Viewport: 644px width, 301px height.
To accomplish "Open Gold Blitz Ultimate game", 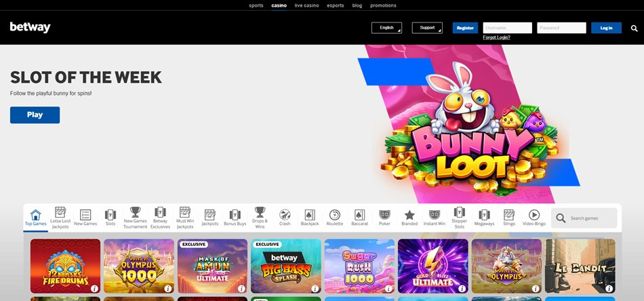I will [x=433, y=266].
